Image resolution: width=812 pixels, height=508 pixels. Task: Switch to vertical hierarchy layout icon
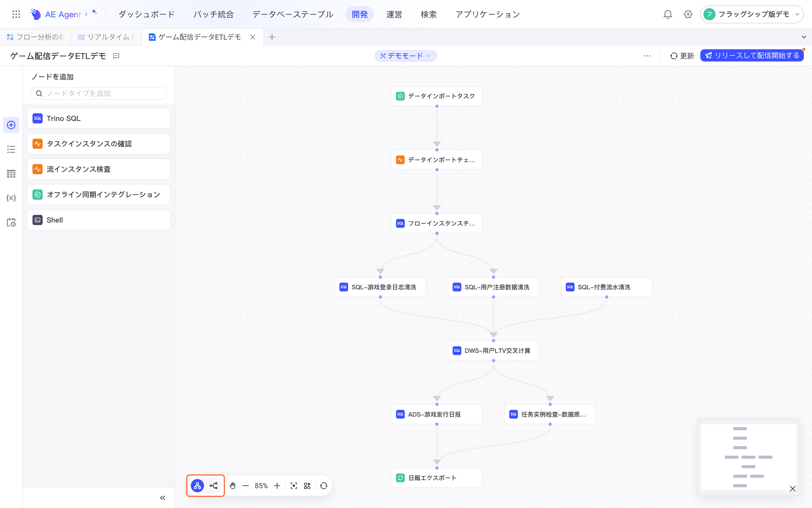[197, 485]
